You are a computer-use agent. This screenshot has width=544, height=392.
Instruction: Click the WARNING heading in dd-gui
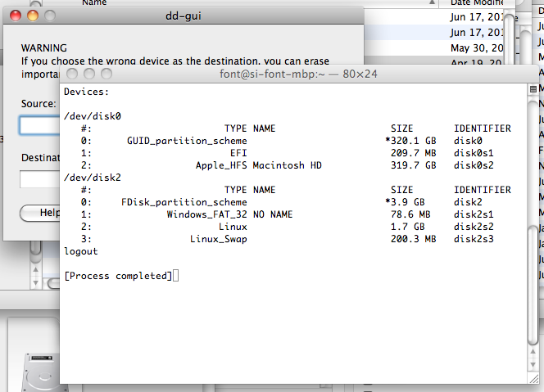[x=43, y=47]
